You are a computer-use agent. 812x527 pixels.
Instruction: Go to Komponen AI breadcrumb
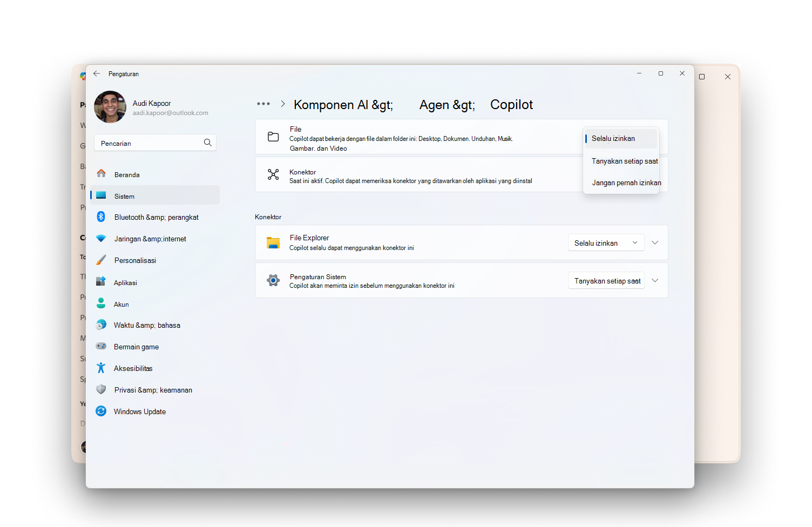[x=343, y=105]
